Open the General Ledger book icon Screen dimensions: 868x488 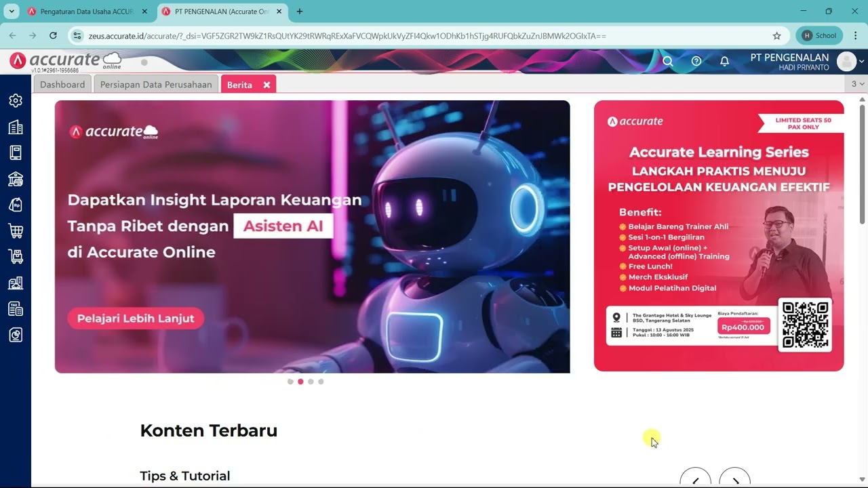[x=16, y=152]
